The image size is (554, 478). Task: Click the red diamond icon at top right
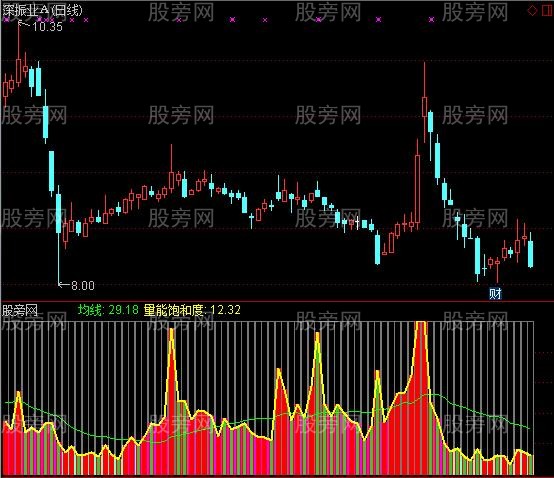click(532, 10)
